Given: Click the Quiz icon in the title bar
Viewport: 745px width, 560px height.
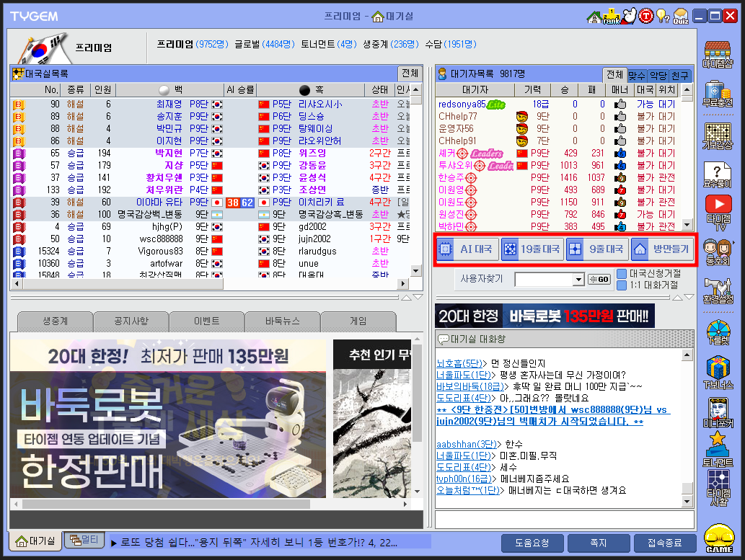Looking at the screenshot, I should 681,16.
